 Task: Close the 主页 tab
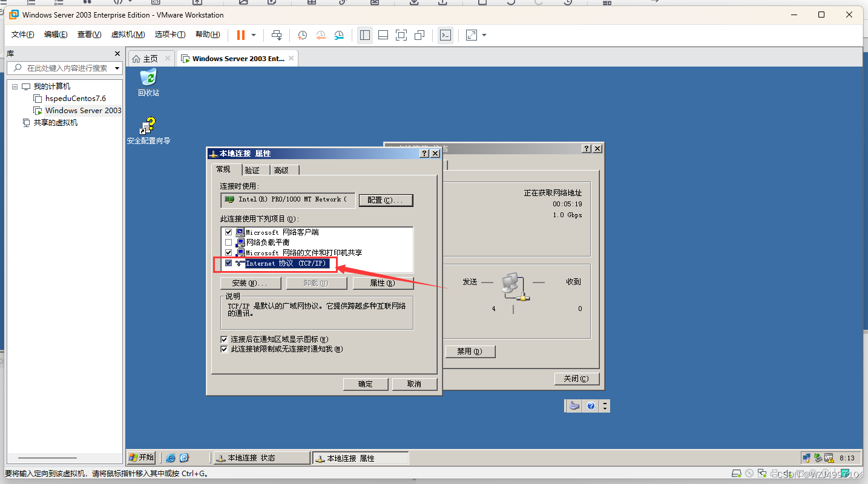168,59
